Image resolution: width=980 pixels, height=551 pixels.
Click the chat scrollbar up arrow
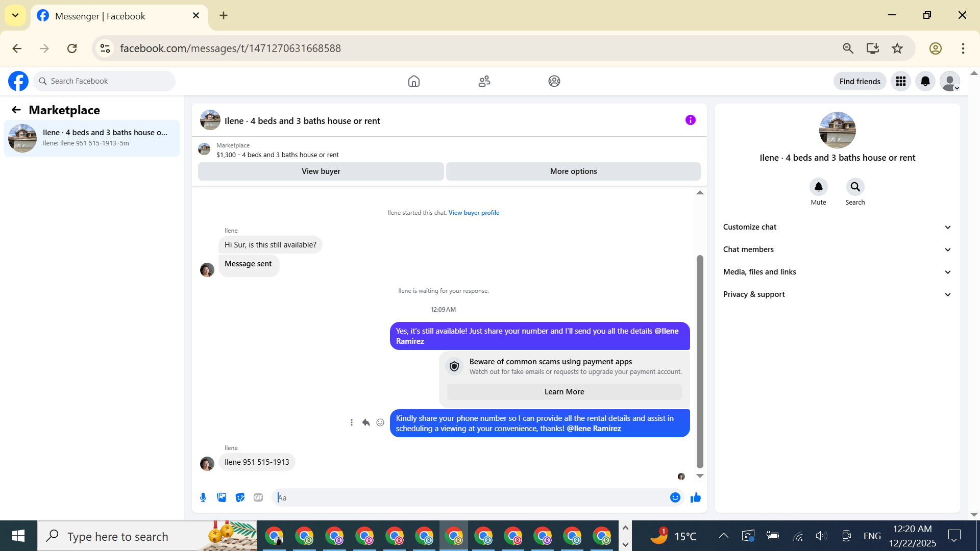click(700, 192)
